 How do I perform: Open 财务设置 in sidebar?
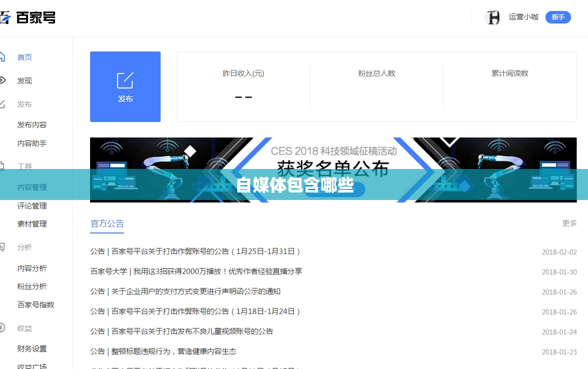tap(32, 349)
